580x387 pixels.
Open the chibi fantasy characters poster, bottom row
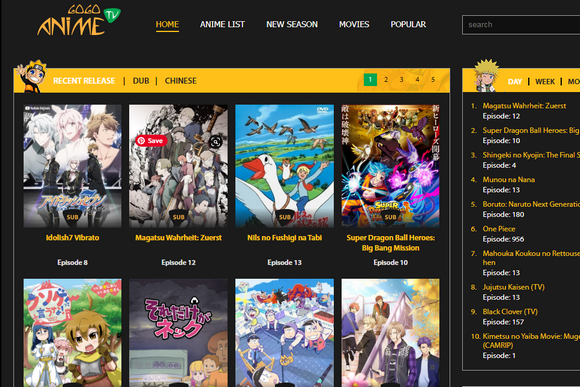point(72,333)
